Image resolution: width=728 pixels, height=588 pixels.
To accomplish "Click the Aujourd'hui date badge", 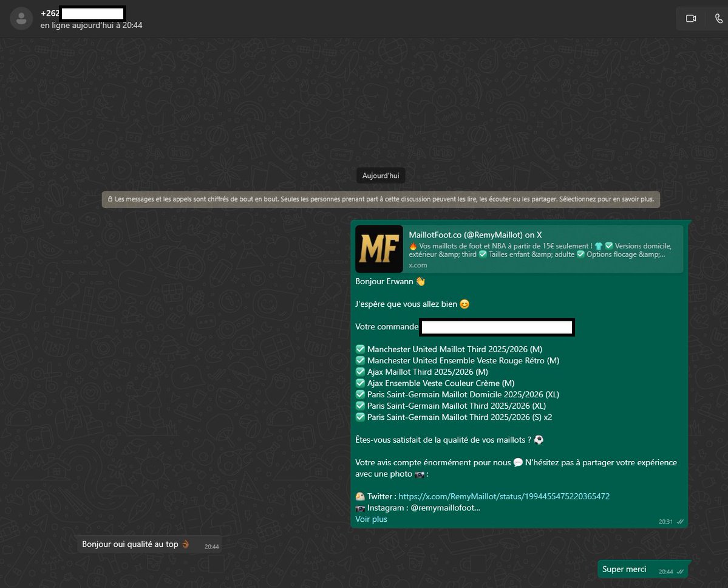I will tap(381, 176).
